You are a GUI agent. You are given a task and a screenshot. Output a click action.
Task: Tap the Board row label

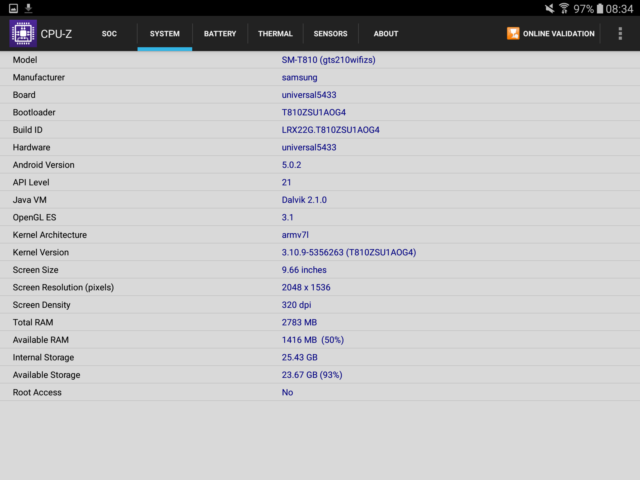(x=24, y=95)
